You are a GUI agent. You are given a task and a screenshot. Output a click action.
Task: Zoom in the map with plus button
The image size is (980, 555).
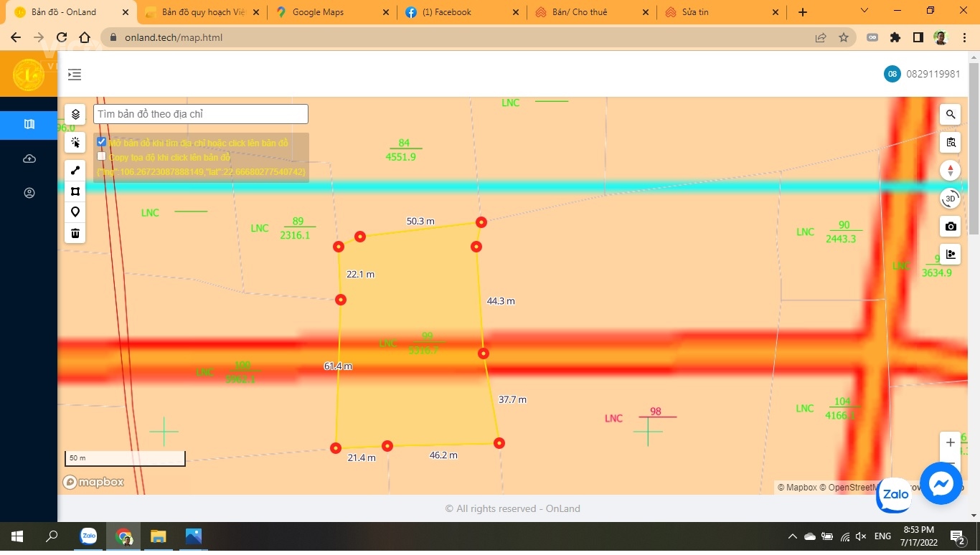pos(951,442)
